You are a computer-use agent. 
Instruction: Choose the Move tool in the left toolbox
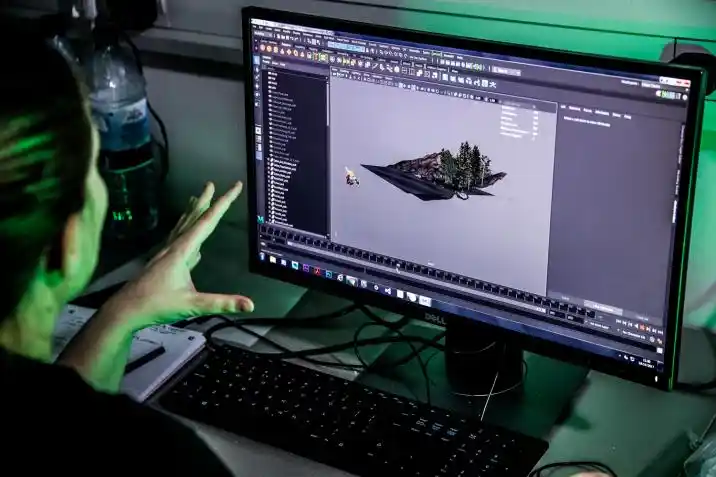point(257,86)
